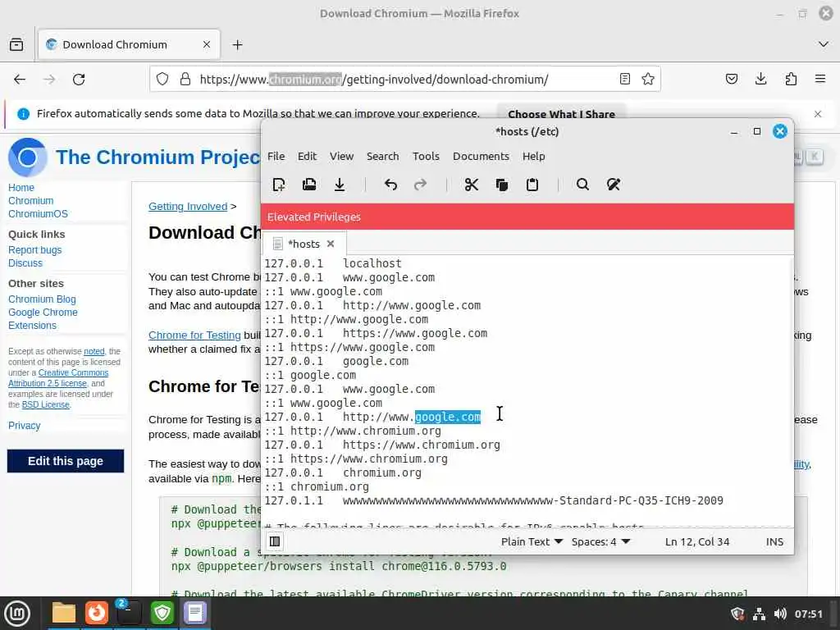
Task: Open a file with editor toolbar icon
Action: point(309,185)
